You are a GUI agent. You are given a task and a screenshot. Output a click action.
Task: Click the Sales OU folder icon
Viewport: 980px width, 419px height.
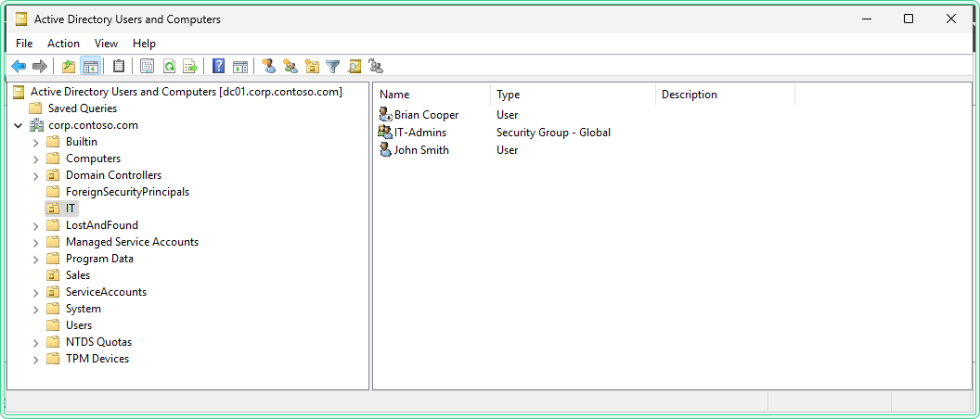point(53,274)
